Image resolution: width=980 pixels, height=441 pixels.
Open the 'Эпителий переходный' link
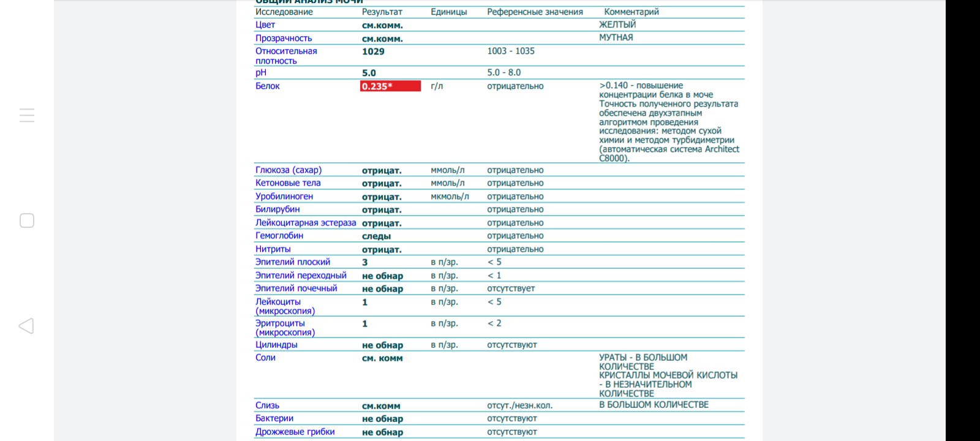pos(301,276)
